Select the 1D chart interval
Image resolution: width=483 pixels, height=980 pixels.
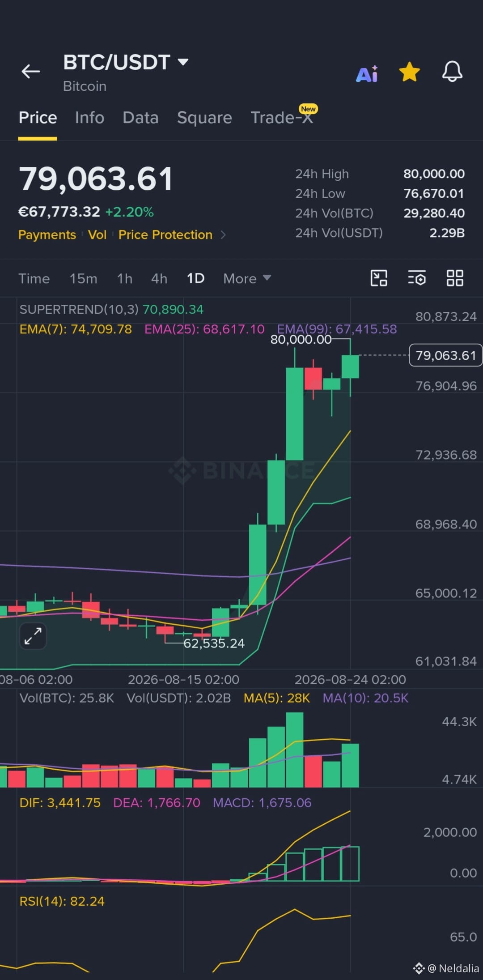195,278
